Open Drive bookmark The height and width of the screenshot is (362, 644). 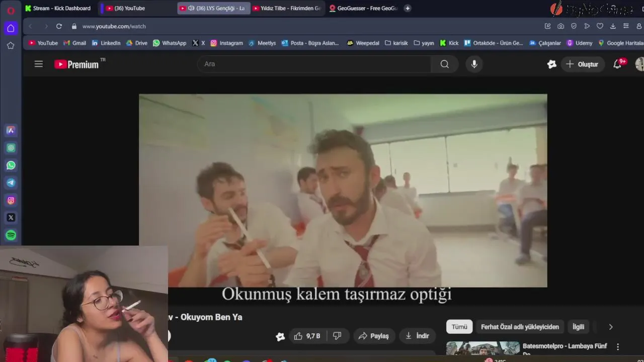(x=137, y=43)
